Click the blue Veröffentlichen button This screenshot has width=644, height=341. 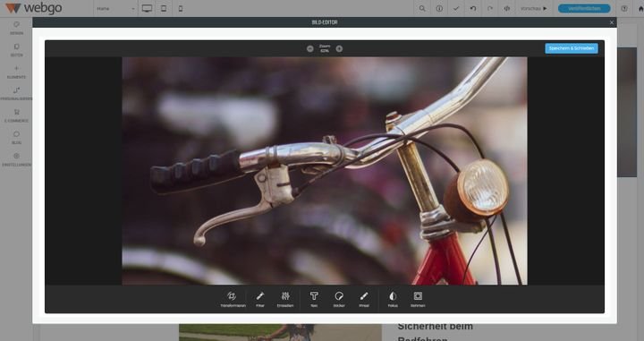click(584, 9)
